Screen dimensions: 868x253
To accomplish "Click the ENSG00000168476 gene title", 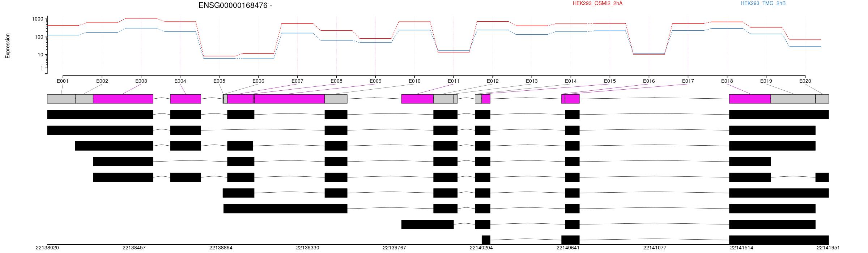I will click(x=235, y=5).
